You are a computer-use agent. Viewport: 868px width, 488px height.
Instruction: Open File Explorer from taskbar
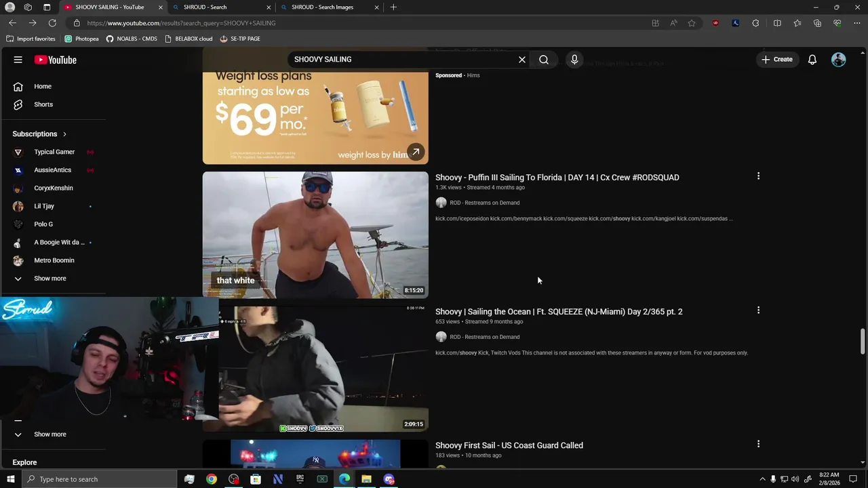[x=366, y=479]
